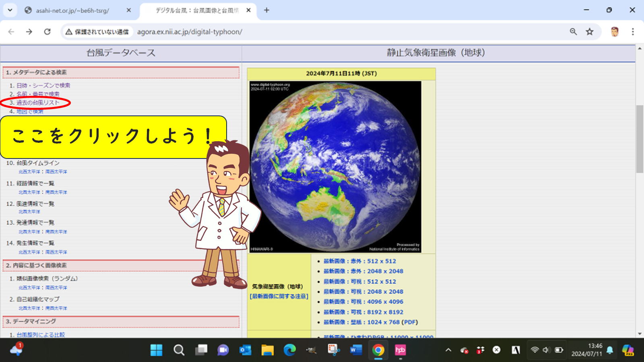644x362 pixels.
Task: Close the デジタル台風 tab
Action: click(248, 10)
